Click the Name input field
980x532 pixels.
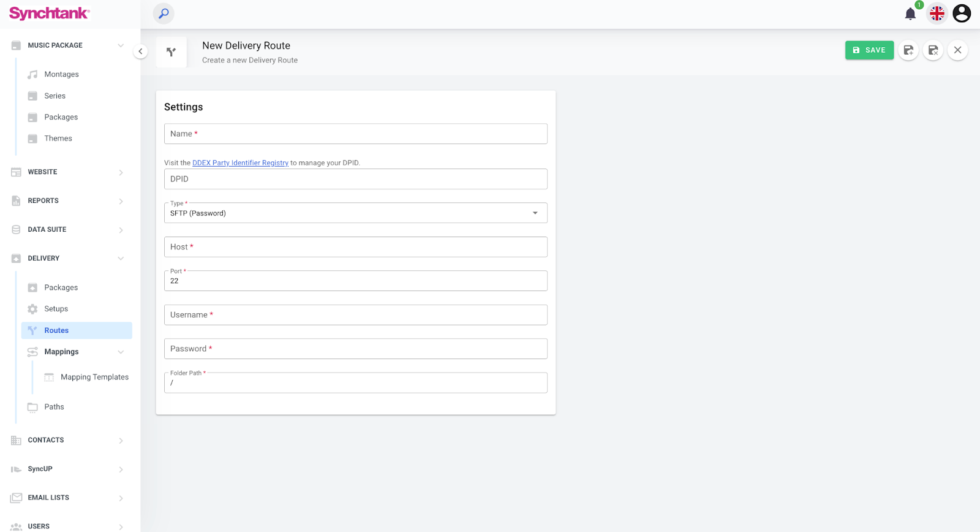point(355,134)
